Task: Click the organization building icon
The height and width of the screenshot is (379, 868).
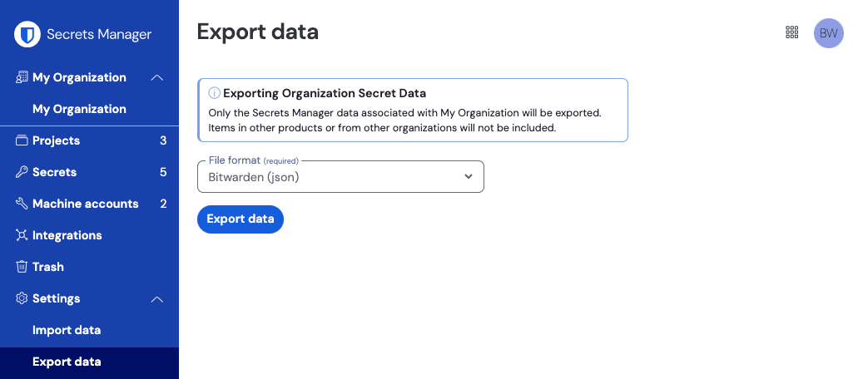Action: point(22,77)
